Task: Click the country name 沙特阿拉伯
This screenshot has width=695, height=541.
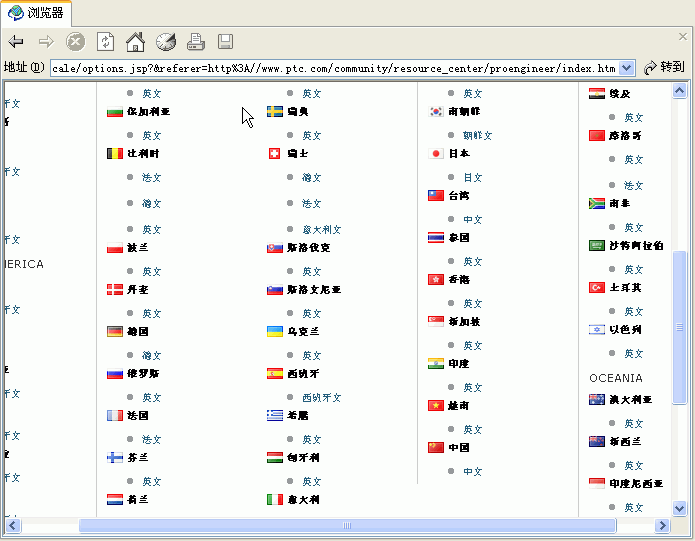Action: coord(636,246)
